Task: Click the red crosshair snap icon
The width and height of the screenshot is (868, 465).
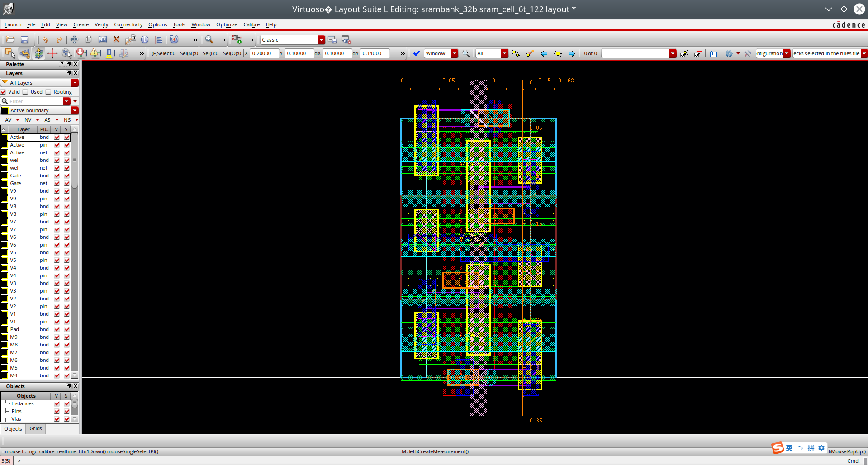Action: click(52, 53)
